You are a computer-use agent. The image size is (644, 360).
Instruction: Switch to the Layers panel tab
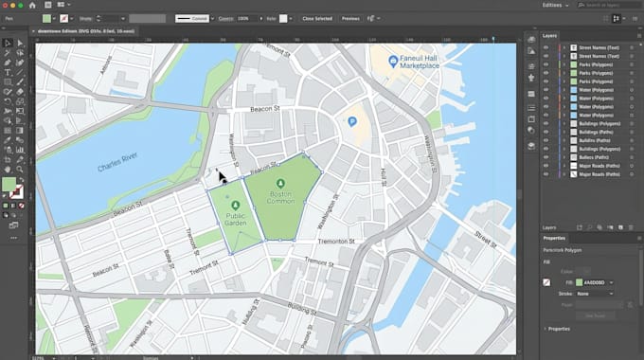pos(549,36)
